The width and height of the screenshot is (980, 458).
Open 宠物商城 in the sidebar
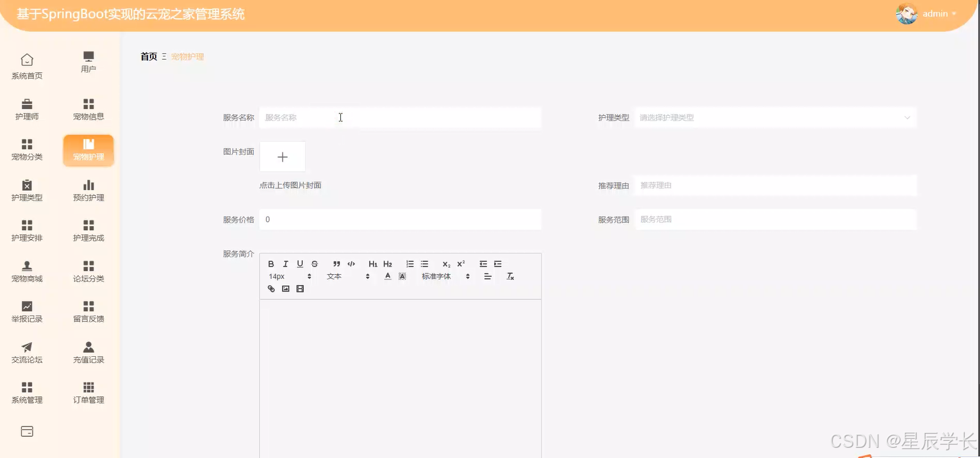click(27, 272)
